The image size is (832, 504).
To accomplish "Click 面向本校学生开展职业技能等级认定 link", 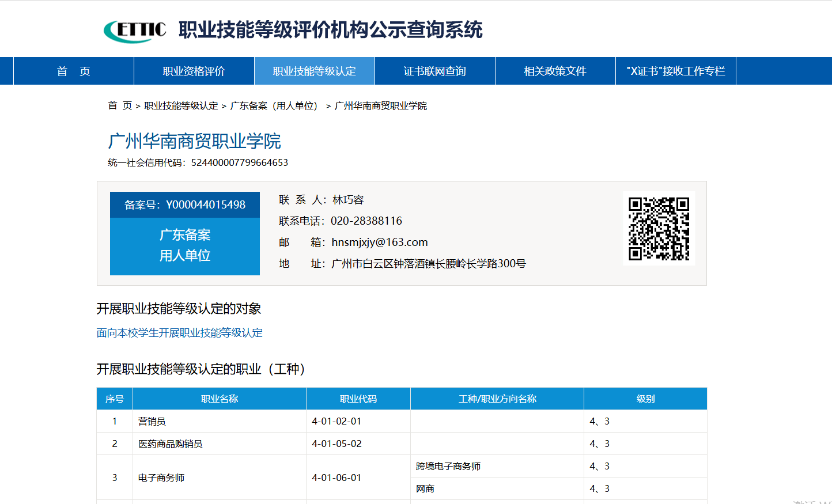I will click(179, 333).
